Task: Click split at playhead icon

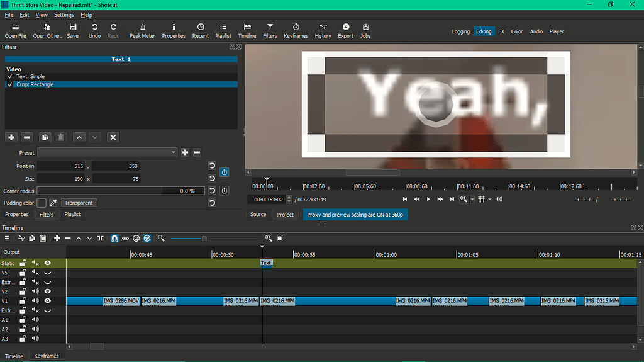Action: point(100,239)
